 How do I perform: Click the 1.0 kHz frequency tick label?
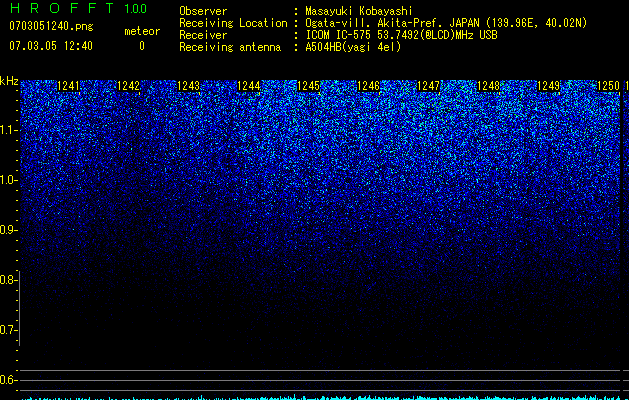(7, 180)
